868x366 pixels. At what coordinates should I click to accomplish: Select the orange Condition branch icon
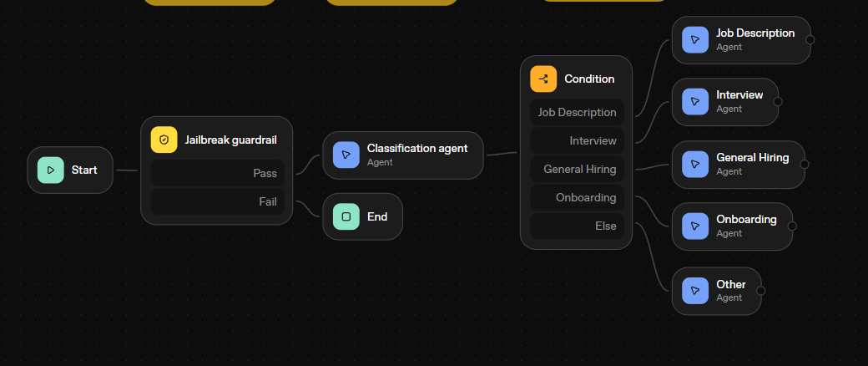pyautogui.click(x=543, y=79)
